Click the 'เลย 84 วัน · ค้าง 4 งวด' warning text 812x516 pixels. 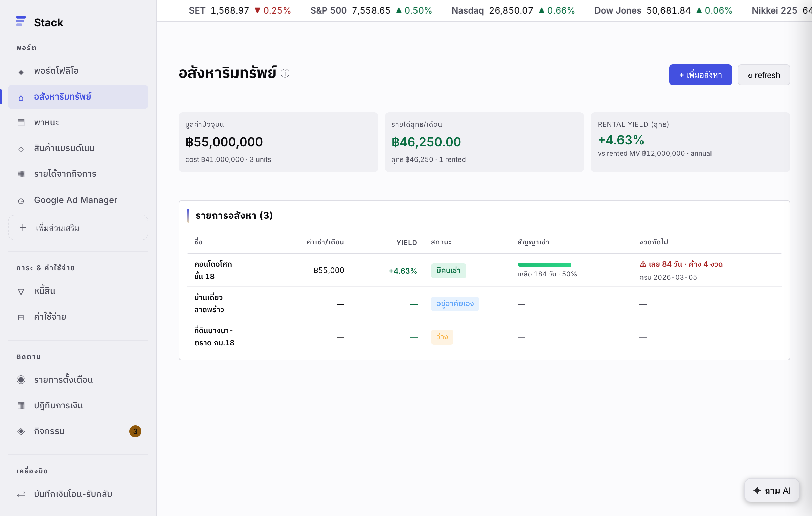click(x=685, y=264)
